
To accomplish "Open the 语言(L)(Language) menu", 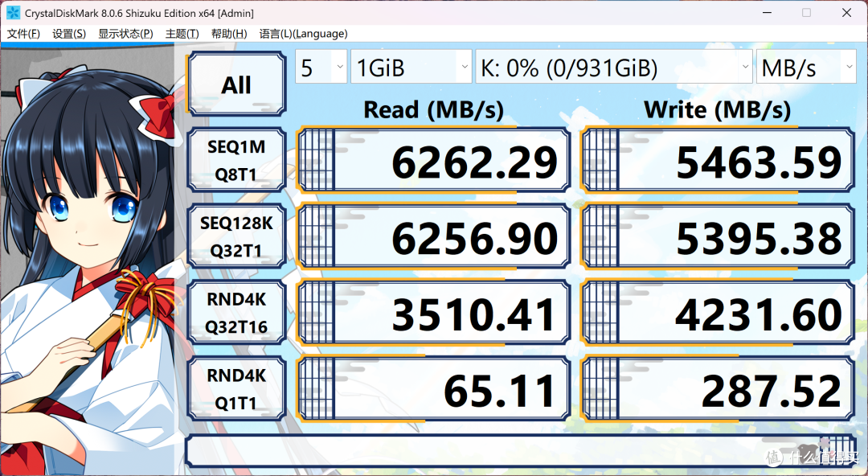I will [303, 34].
